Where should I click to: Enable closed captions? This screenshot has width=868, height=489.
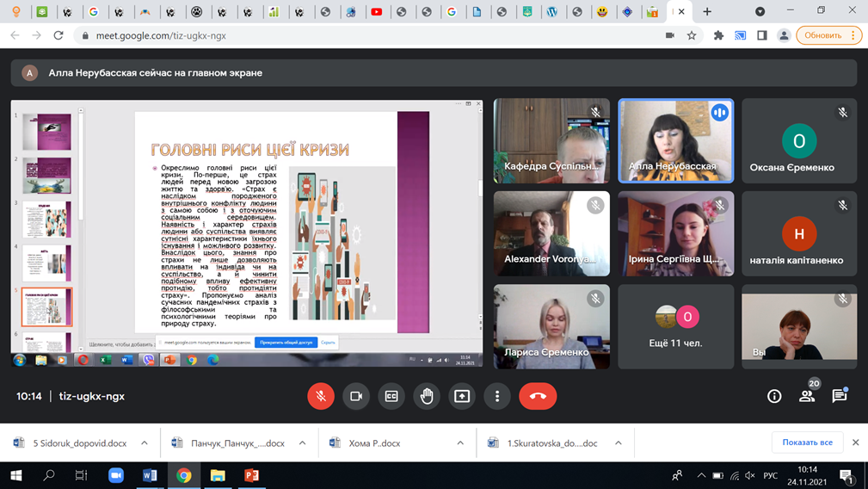click(x=391, y=396)
